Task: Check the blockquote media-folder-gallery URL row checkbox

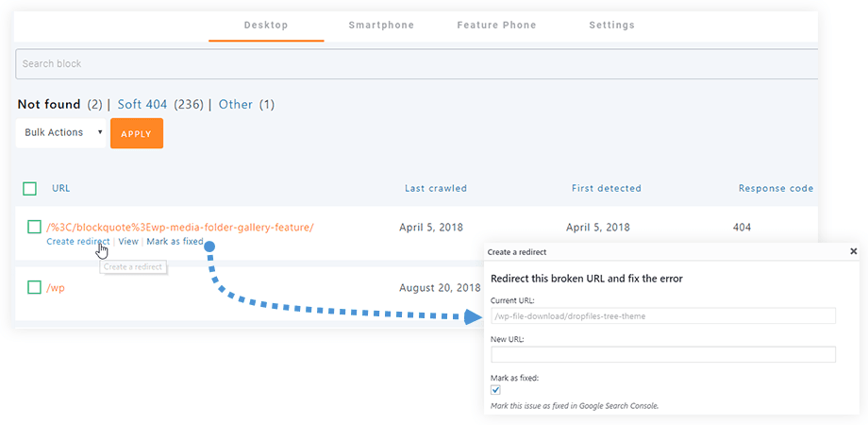Action: pyautogui.click(x=34, y=227)
